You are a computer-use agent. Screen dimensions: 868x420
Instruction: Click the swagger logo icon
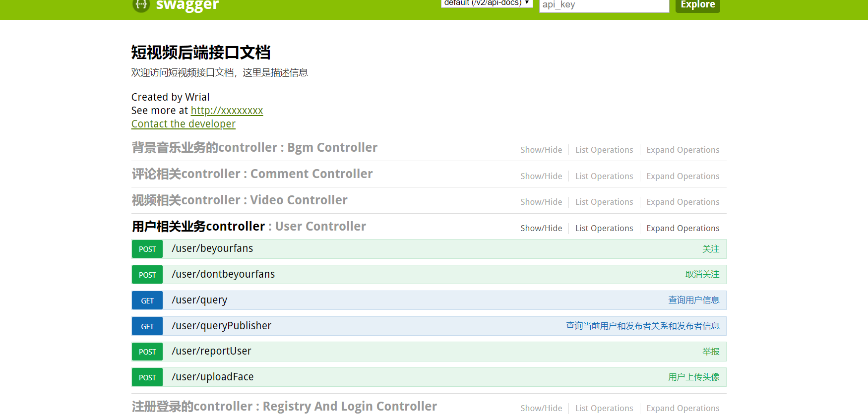point(141,5)
